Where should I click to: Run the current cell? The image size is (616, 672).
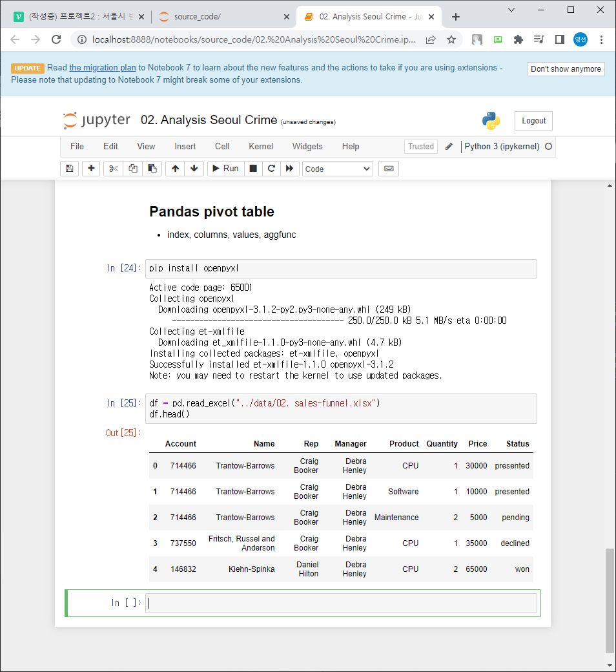226,169
